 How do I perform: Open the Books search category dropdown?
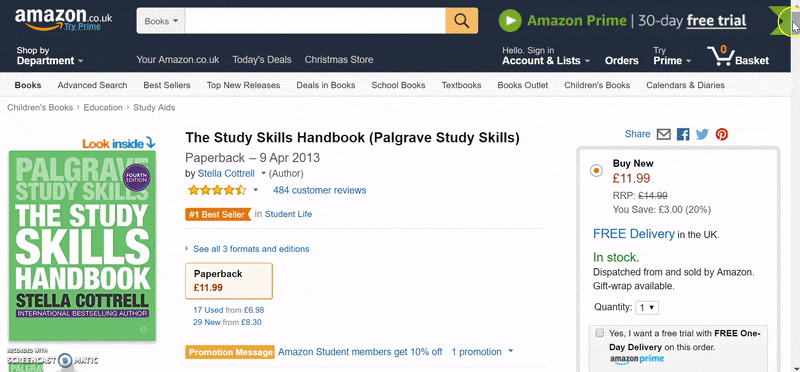pos(161,21)
